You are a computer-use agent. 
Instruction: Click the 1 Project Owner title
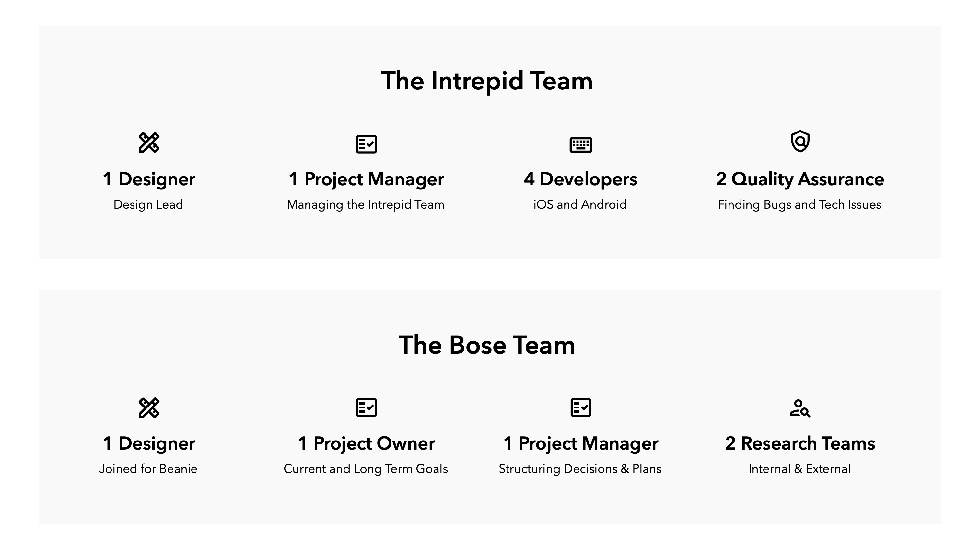pos(366,443)
